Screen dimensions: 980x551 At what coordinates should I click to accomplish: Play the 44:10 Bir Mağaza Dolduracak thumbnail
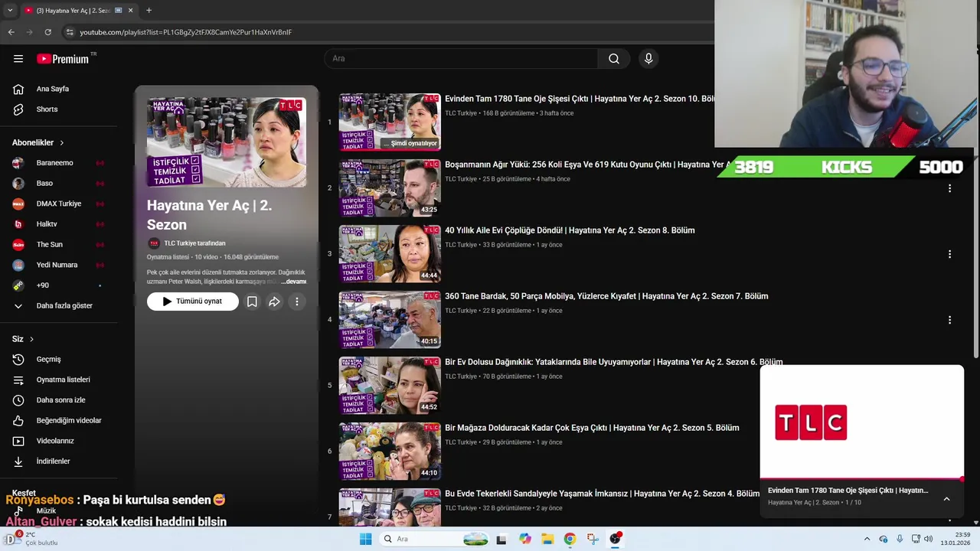click(390, 451)
